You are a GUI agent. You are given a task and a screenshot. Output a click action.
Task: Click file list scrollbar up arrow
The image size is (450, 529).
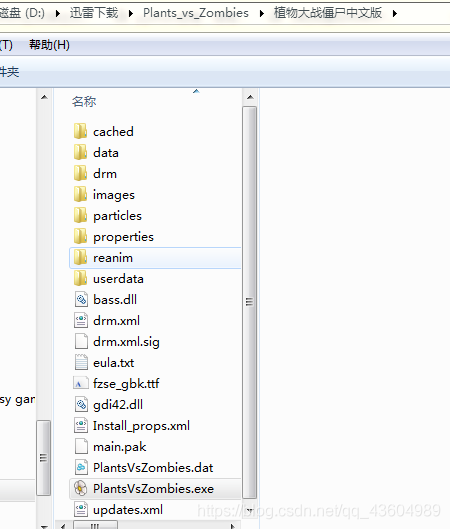point(250,97)
